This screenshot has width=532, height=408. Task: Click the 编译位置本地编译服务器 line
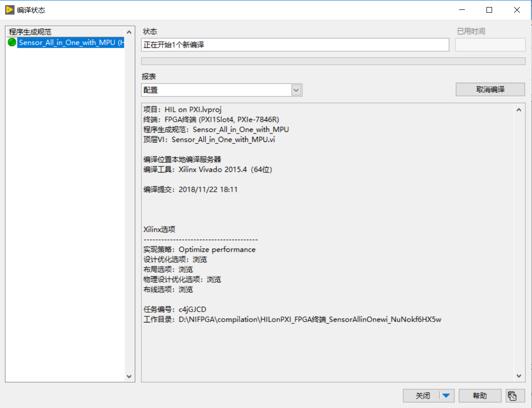(x=182, y=159)
